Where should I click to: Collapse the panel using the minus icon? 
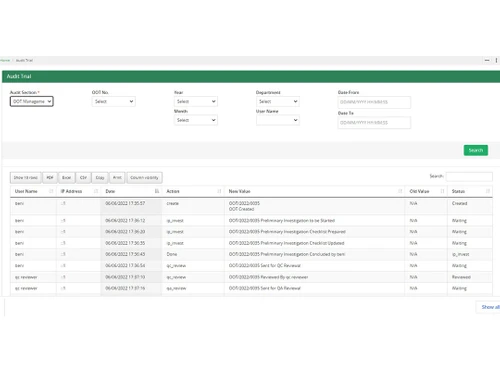pos(487,60)
